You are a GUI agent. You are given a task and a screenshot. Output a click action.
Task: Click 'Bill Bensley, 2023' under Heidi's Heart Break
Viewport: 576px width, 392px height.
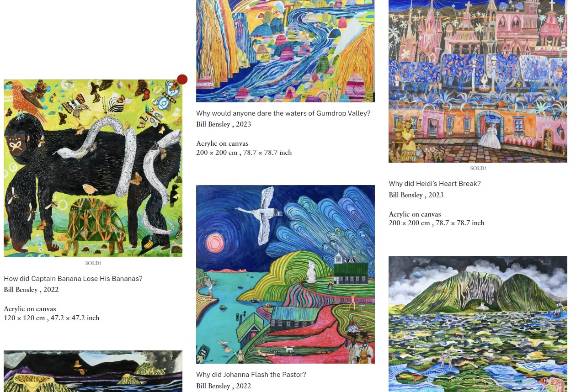coord(416,195)
